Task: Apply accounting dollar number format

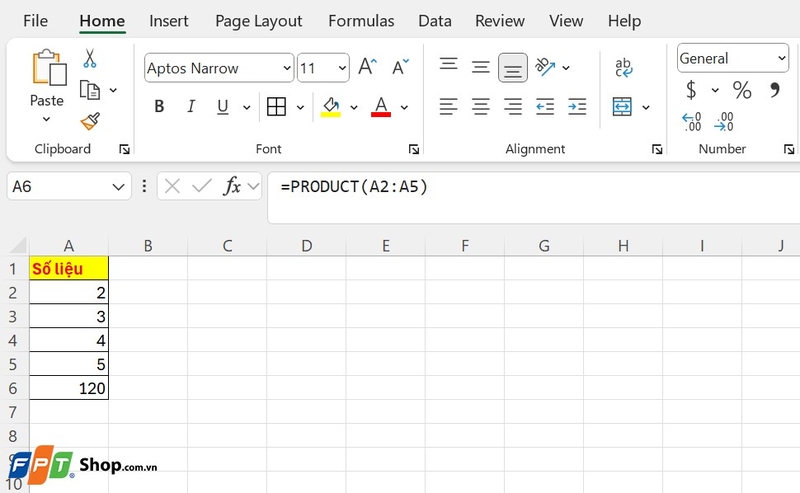Action: pyautogui.click(x=691, y=90)
